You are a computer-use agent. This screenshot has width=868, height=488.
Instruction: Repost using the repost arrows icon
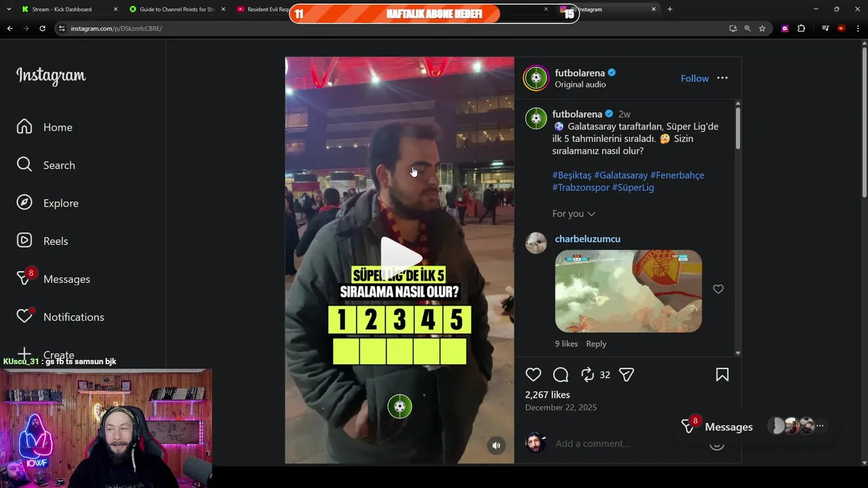click(x=587, y=375)
